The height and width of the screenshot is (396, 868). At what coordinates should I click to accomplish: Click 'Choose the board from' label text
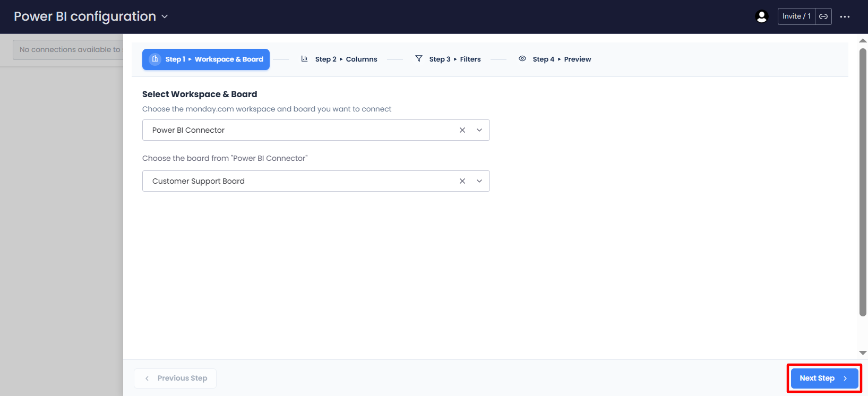[x=225, y=158]
